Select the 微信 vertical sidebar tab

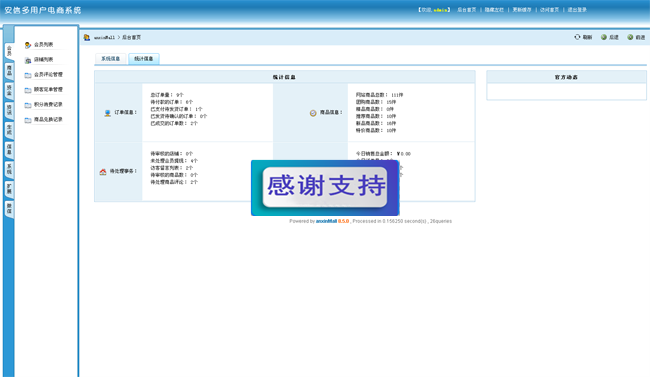point(9,209)
